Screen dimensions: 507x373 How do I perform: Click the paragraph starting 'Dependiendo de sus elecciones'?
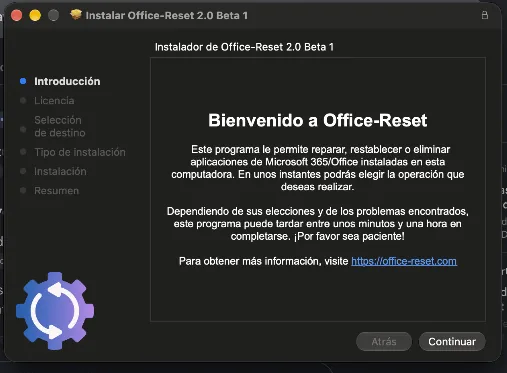coord(317,224)
